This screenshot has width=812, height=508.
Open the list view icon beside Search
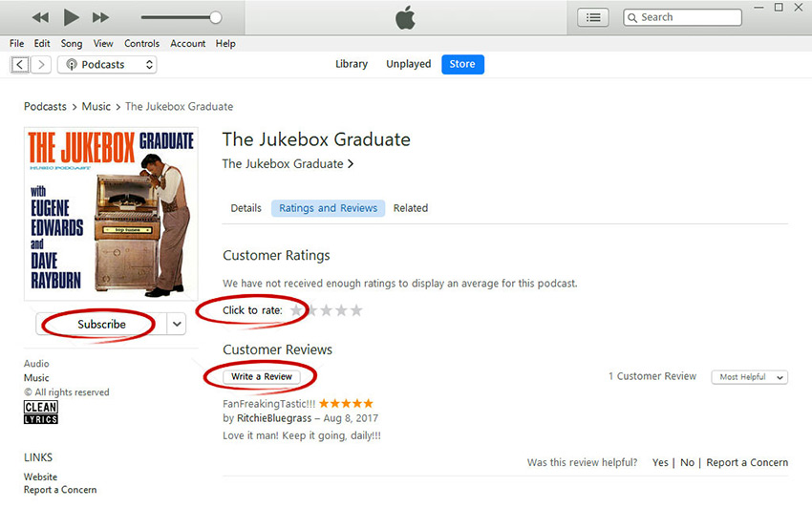click(593, 17)
